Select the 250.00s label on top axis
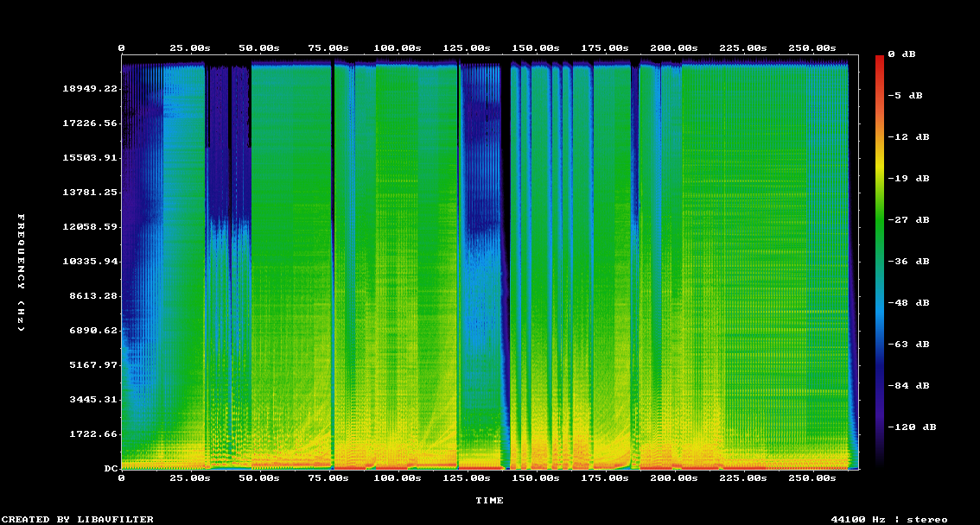 coord(811,48)
